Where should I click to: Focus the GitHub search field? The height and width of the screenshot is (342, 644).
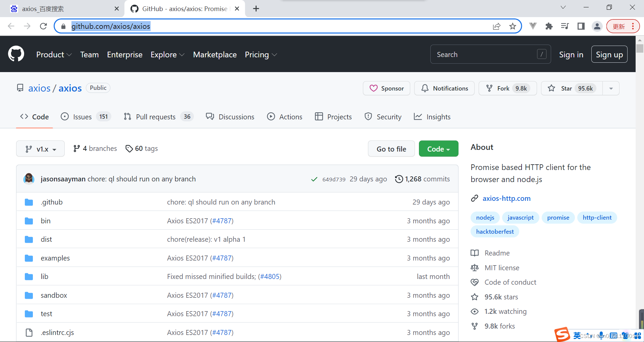[491, 54]
